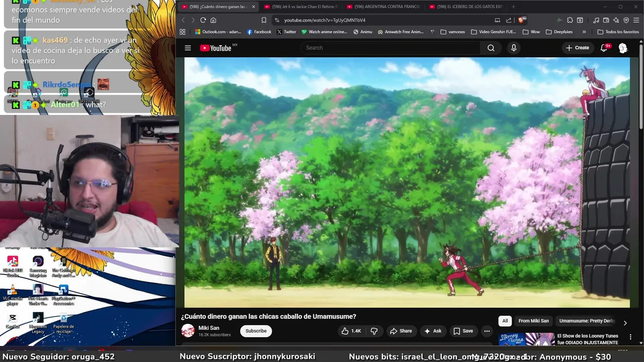Open Hogwarts Legacy desktop shortcut
The image size is (644, 362).
(38, 322)
